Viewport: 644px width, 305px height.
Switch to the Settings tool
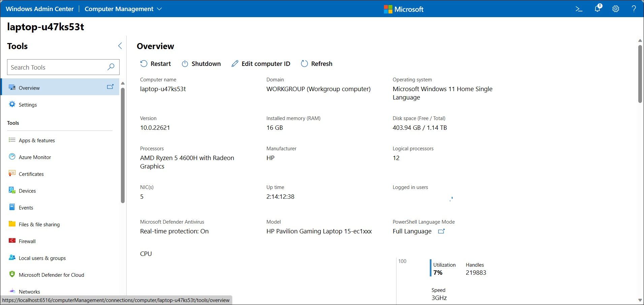pos(28,105)
